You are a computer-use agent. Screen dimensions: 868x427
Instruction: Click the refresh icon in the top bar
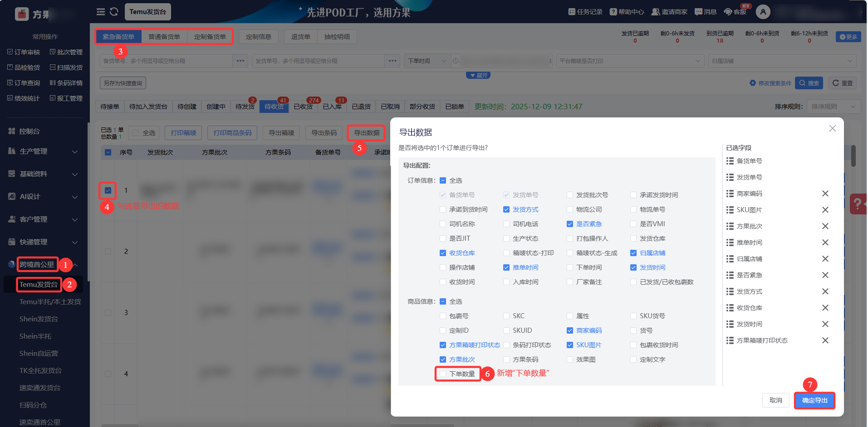tap(114, 12)
